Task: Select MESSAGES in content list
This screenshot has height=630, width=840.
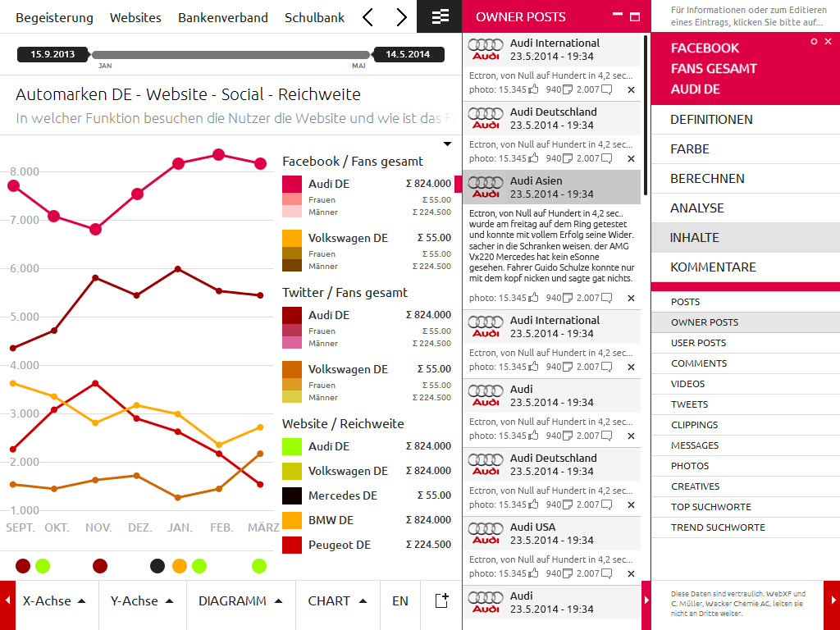Action: point(745,445)
